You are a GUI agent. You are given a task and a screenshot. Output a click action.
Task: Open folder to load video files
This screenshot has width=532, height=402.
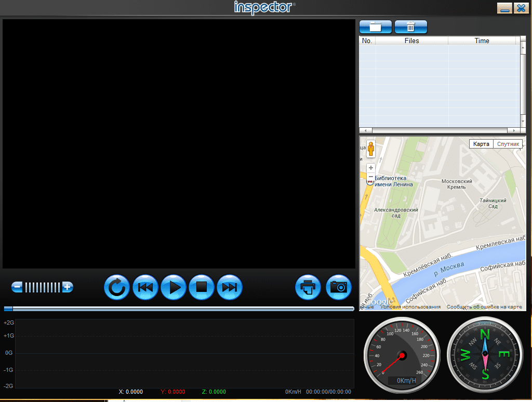click(375, 27)
